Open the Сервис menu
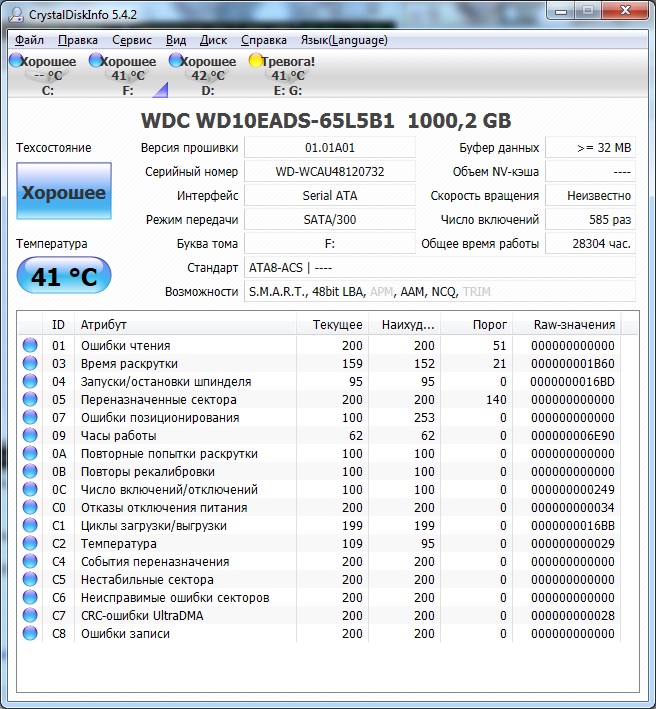Viewport: 656px width, 709px height. (132, 40)
